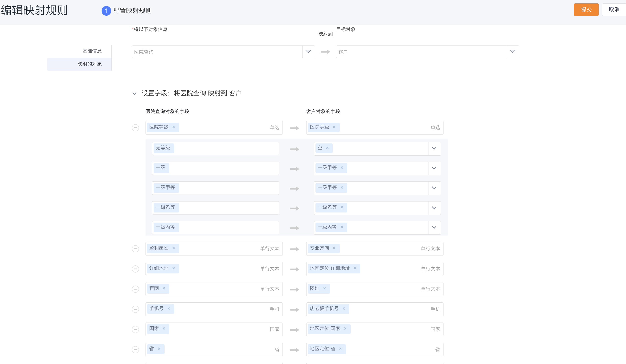
Task: Delete the 网址 tag in the customer field
Action: pos(324,288)
